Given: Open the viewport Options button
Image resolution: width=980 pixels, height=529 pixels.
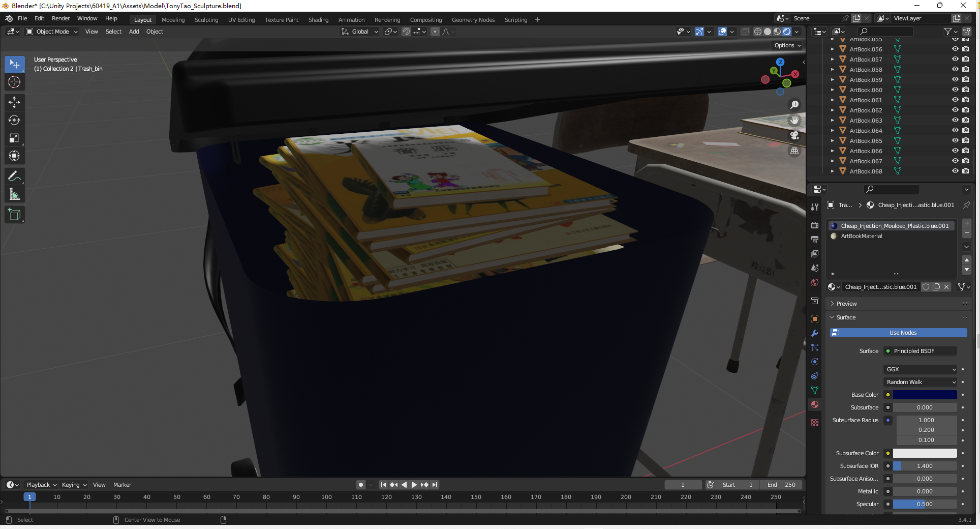Looking at the screenshot, I should pos(787,45).
